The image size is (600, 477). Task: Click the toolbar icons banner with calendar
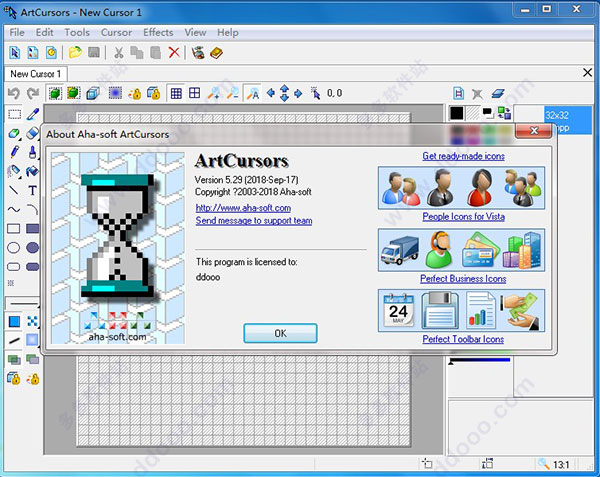click(461, 311)
